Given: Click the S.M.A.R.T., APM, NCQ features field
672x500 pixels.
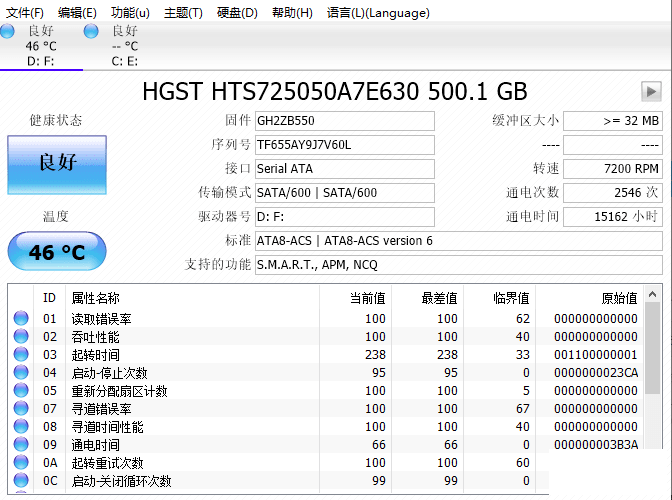Looking at the screenshot, I should (459, 265).
